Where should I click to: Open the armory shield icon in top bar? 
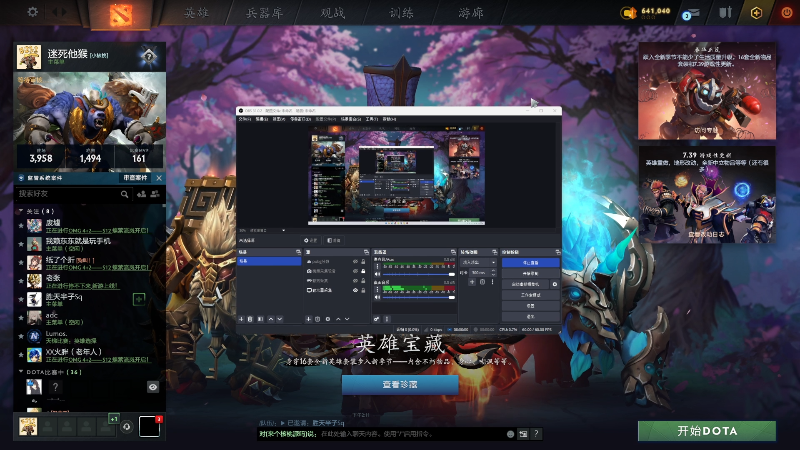[x=725, y=12]
